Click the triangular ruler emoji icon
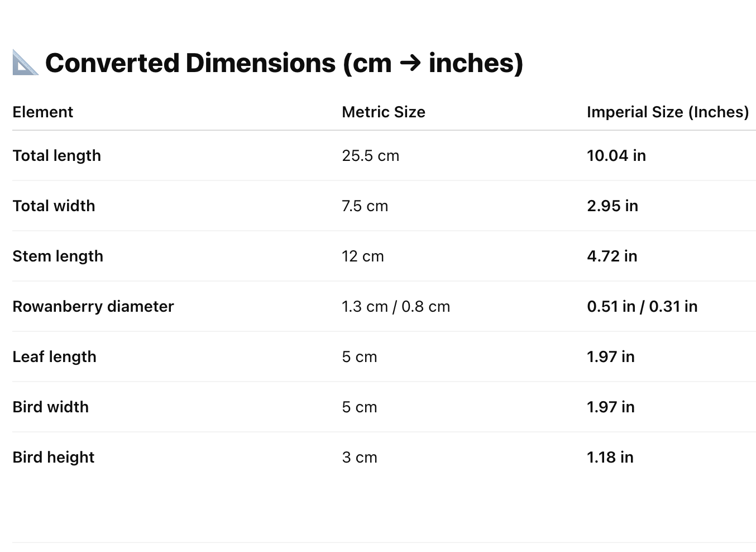Image resolution: width=756 pixels, height=552 pixels. (x=26, y=63)
